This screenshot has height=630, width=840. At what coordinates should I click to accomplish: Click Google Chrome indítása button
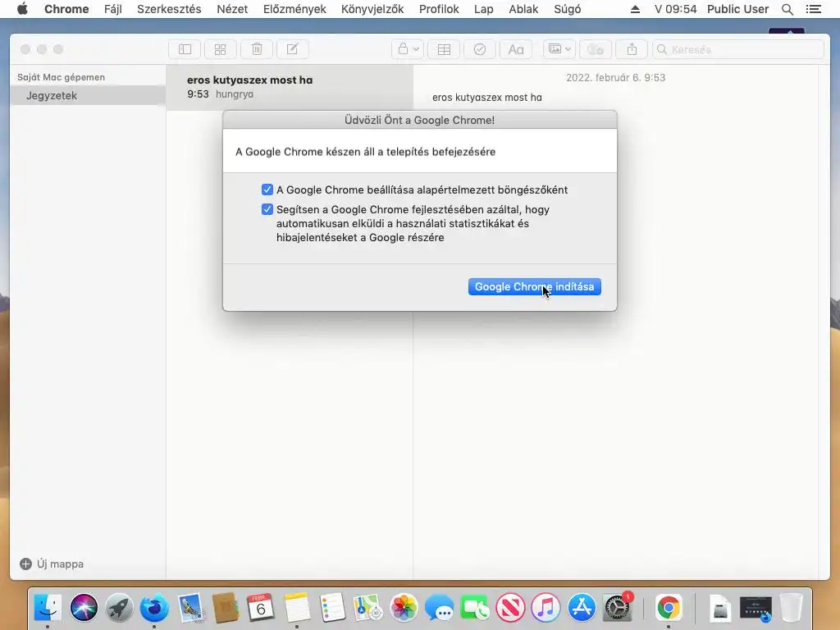pyautogui.click(x=534, y=286)
